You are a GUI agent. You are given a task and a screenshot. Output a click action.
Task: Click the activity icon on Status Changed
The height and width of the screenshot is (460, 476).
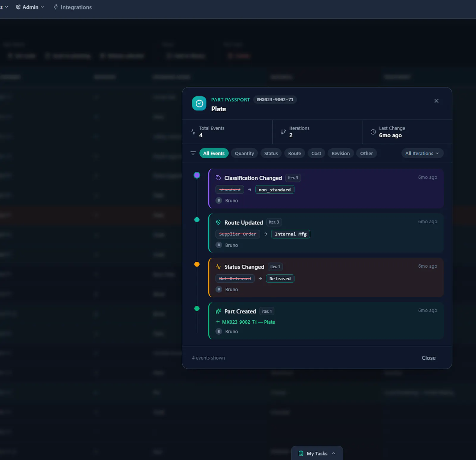click(218, 267)
